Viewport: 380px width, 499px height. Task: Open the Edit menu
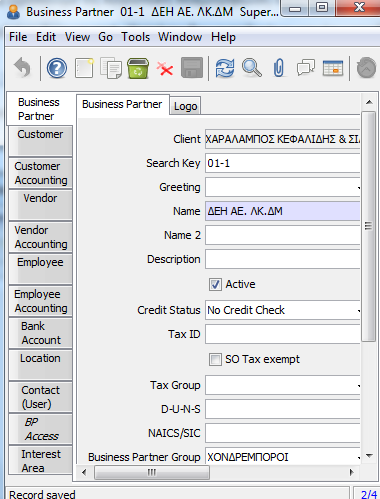coord(46,37)
